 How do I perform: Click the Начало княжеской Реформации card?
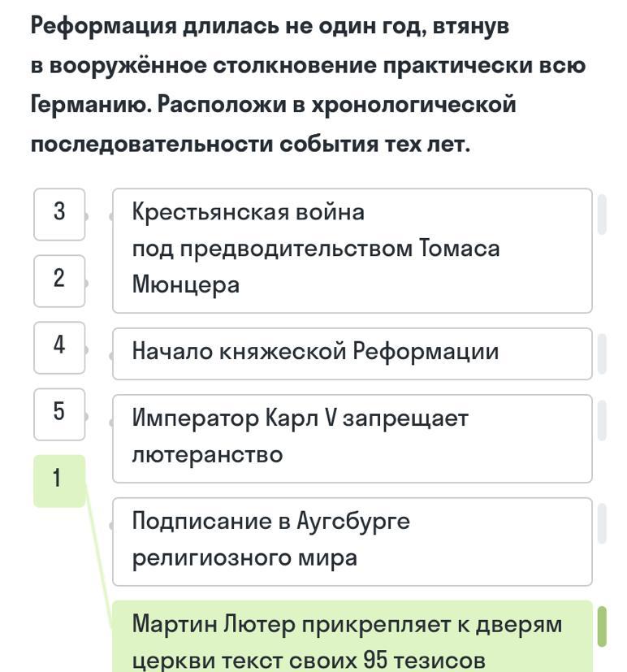pos(352,354)
